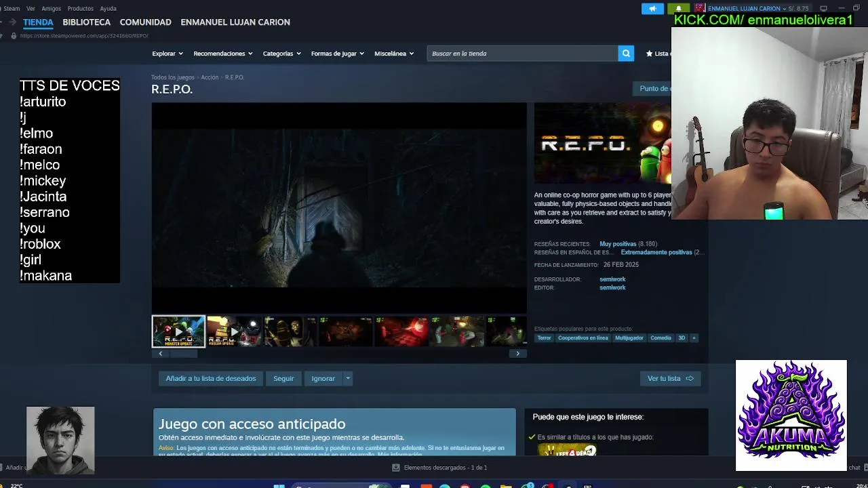Open the Ver menu

pyautogui.click(x=31, y=9)
